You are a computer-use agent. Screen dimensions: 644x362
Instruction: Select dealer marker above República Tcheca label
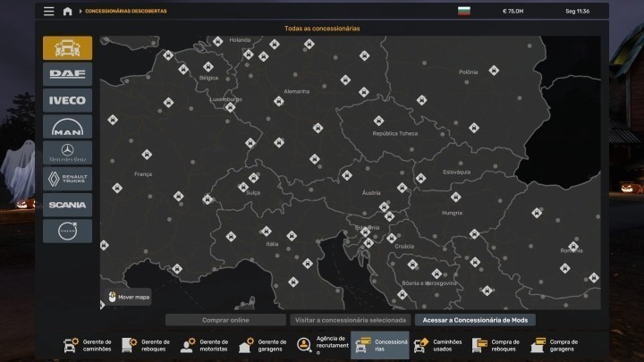(x=378, y=121)
